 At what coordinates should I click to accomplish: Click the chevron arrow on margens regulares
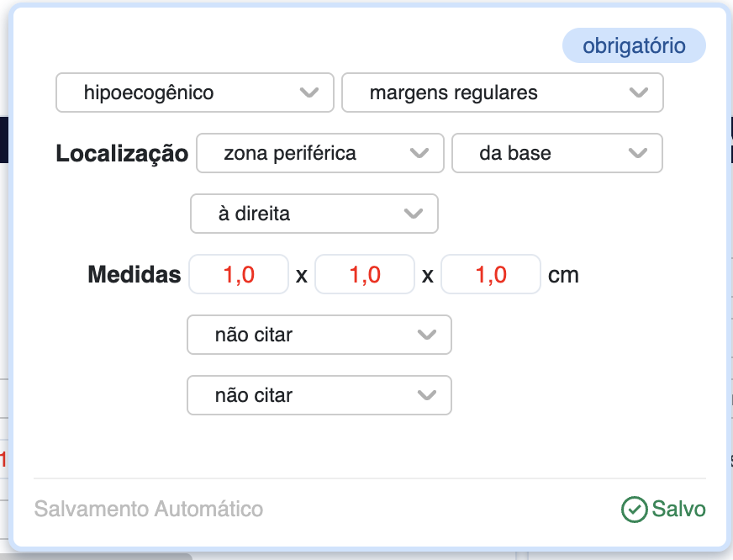(639, 92)
